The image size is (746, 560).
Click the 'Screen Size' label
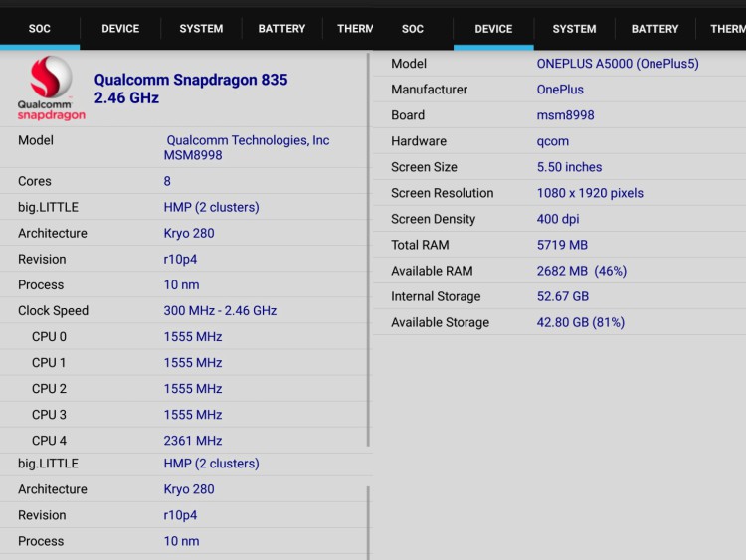click(x=424, y=167)
